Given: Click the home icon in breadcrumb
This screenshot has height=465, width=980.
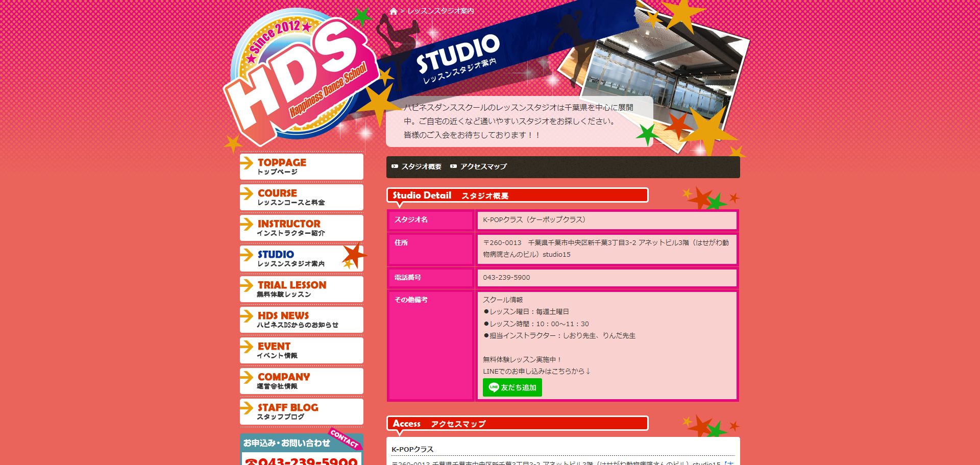Looking at the screenshot, I should 394,11.
